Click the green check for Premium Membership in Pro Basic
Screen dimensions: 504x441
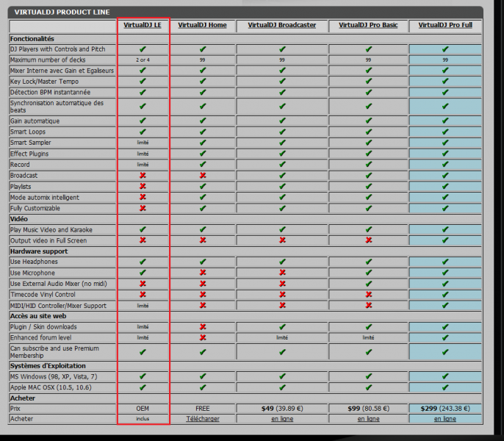point(368,352)
